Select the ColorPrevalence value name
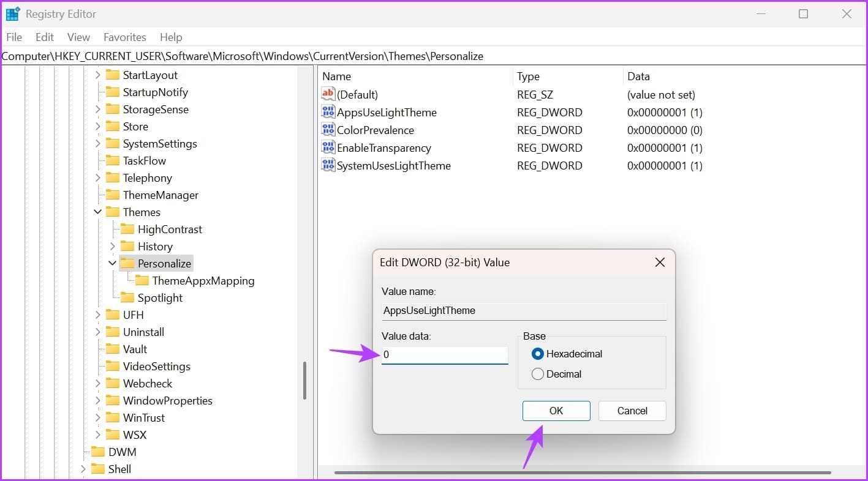The height and width of the screenshot is (481, 868). (376, 130)
